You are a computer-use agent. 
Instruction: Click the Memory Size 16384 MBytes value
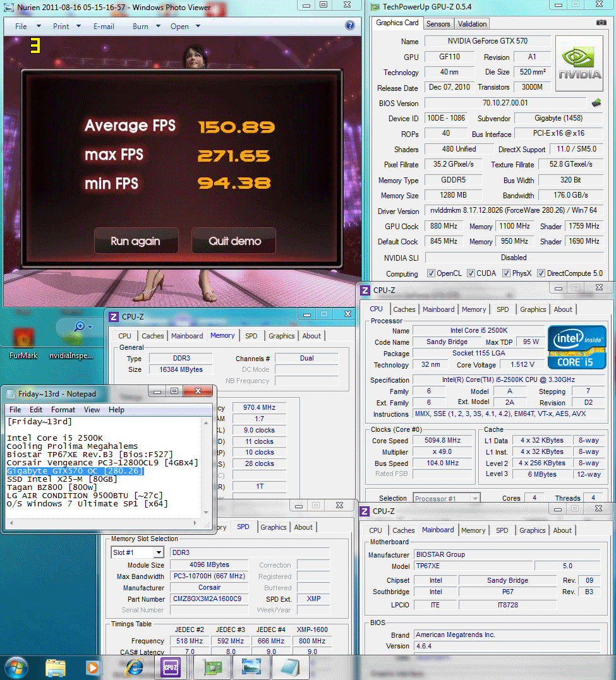(181, 369)
